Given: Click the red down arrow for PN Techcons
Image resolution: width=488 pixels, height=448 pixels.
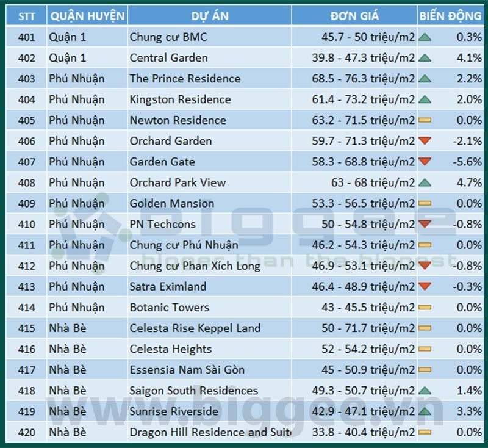Looking at the screenshot, I should tap(425, 224).
